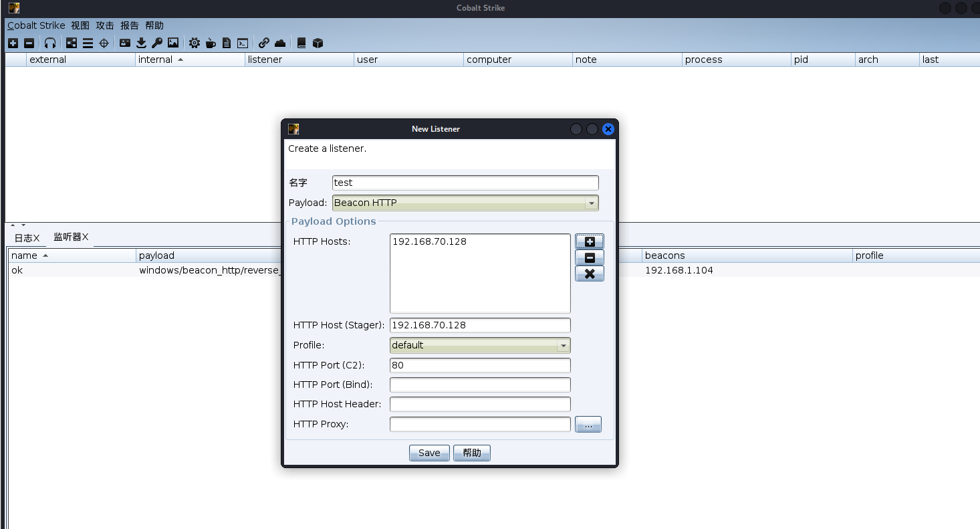Click the pid column header
Screen dimensions: 980x529
tap(823, 60)
